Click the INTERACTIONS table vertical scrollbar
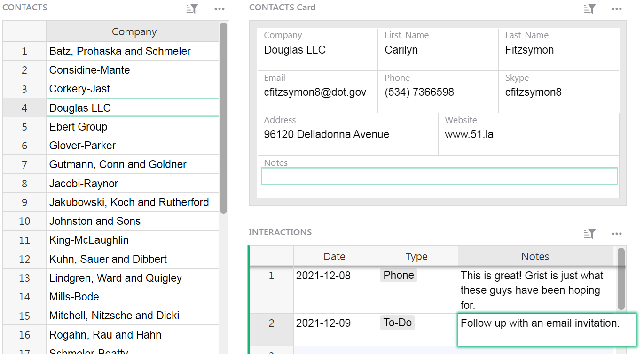The height and width of the screenshot is (354, 644). click(621, 279)
